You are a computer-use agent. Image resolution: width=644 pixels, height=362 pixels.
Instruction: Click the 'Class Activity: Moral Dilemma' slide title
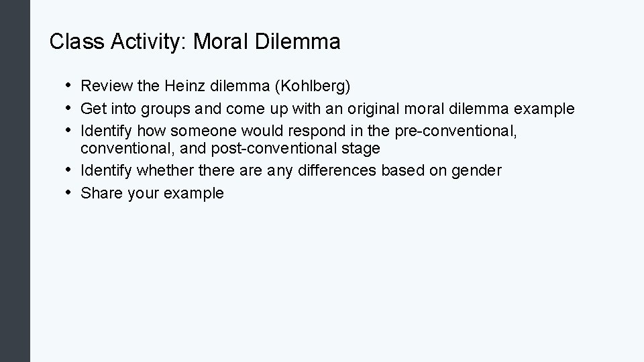coord(195,42)
